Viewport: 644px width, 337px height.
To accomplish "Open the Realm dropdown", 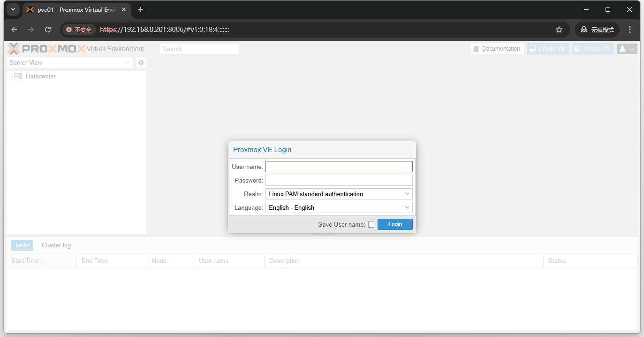I will point(339,194).
